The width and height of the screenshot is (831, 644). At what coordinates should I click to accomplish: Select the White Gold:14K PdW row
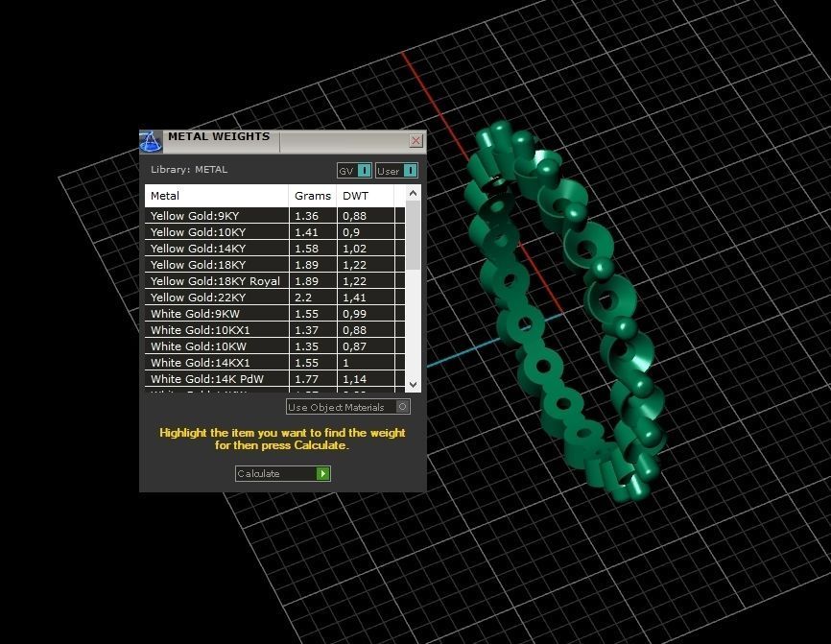(x=274, y=379)
